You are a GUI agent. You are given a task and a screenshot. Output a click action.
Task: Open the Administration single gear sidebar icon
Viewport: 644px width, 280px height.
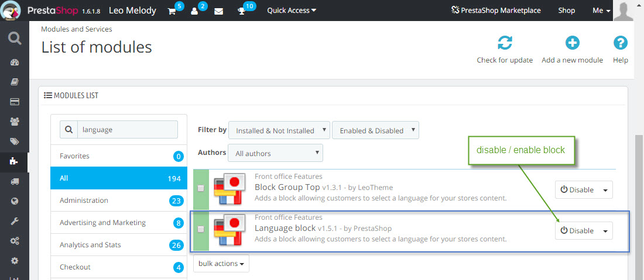coord(15,260)
